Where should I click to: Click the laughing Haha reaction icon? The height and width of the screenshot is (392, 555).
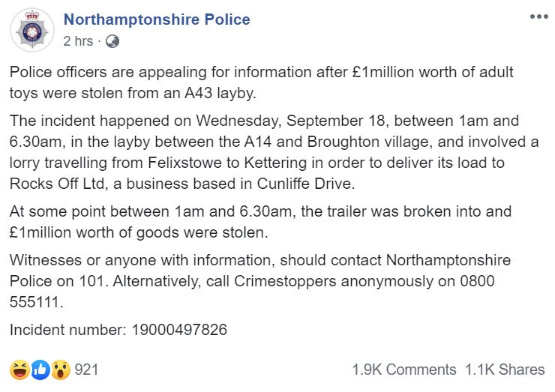coord(19,370)
